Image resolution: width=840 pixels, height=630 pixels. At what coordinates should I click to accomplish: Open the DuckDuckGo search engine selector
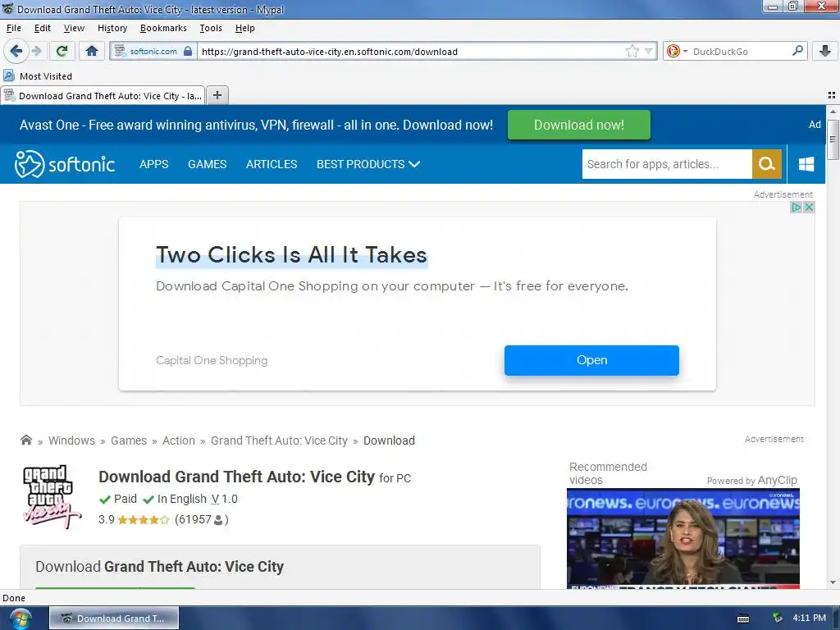tap(677, 52)
